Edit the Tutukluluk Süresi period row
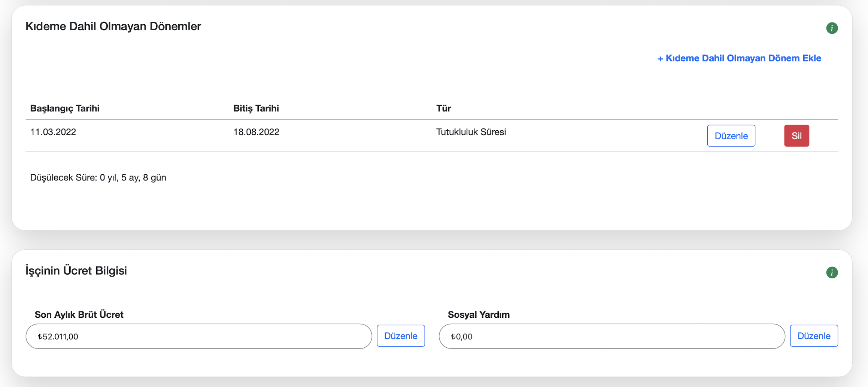Viewport: 868px width, 387px height. coord(731,136)
